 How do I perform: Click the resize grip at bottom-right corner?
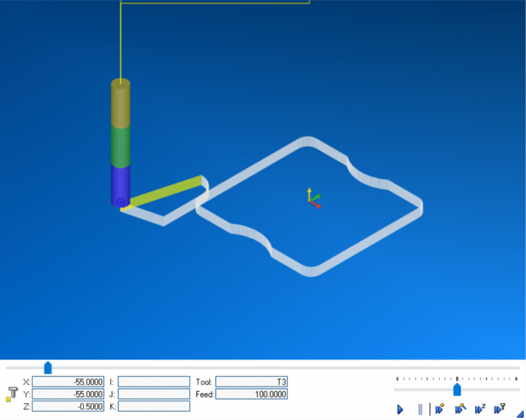(520, 415)
